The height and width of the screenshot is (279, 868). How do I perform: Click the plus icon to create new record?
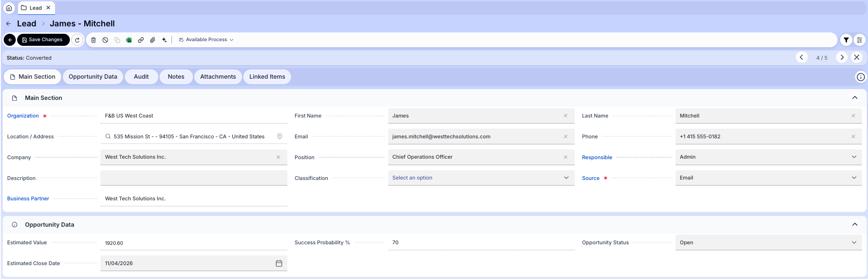point(10,40)
